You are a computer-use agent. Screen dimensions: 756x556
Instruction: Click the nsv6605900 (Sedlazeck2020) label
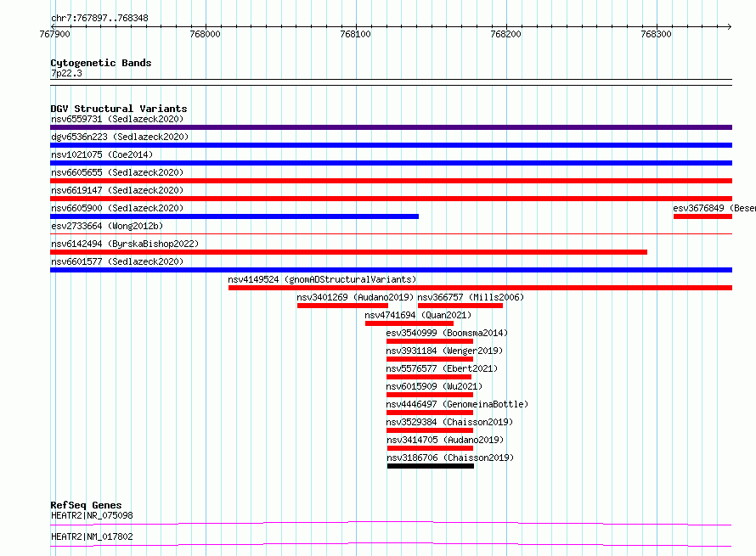pos(117,208)
